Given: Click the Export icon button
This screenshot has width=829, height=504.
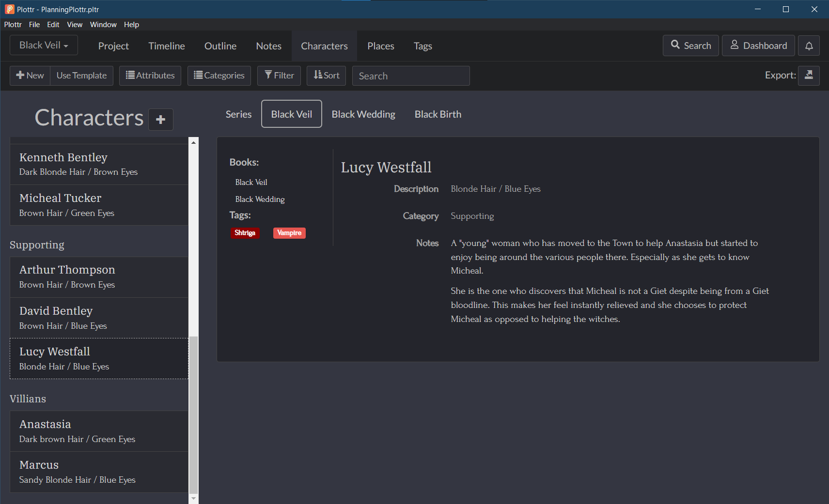Looking at the screenshot, I should tap(809, 76).
